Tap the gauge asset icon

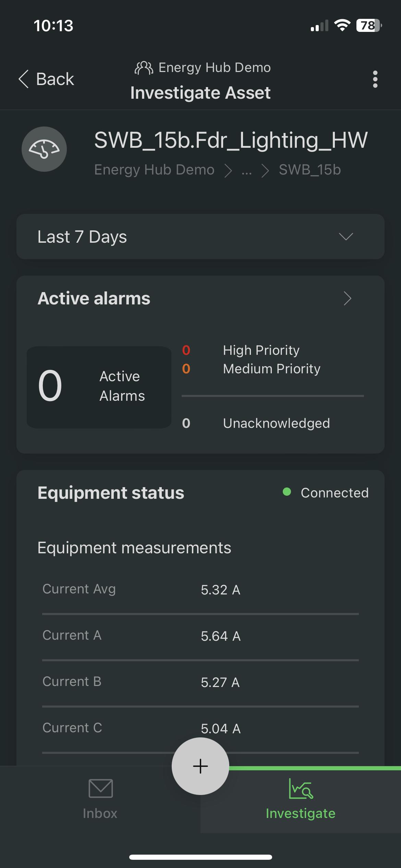44,149
